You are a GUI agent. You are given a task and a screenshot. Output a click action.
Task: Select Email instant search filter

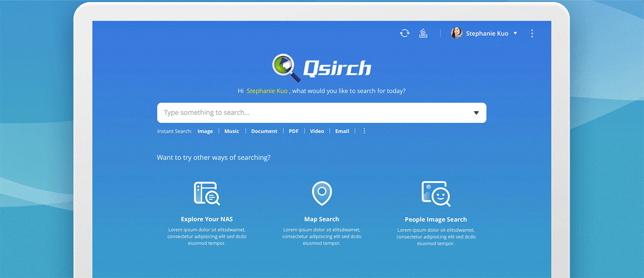click(342, 131)
